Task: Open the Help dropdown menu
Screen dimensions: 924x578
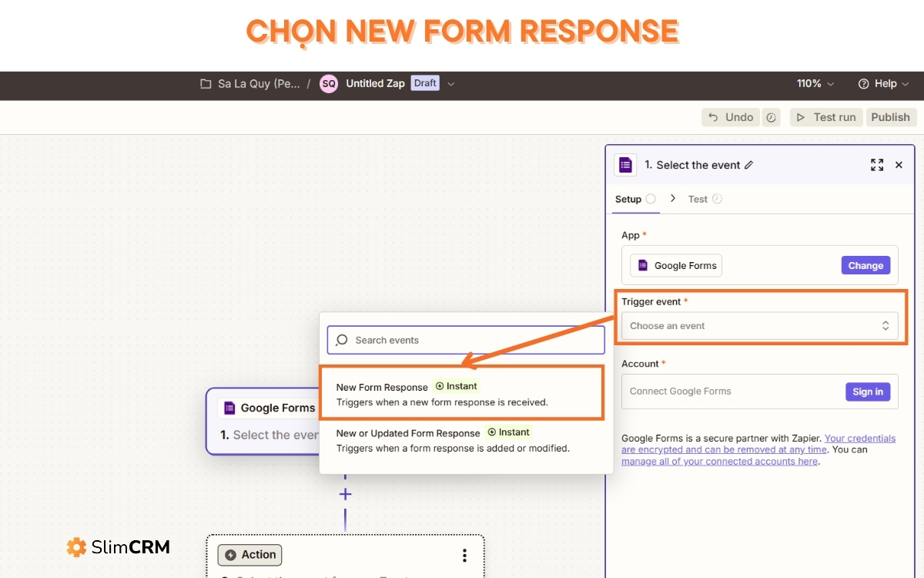Action: (883, 83)
